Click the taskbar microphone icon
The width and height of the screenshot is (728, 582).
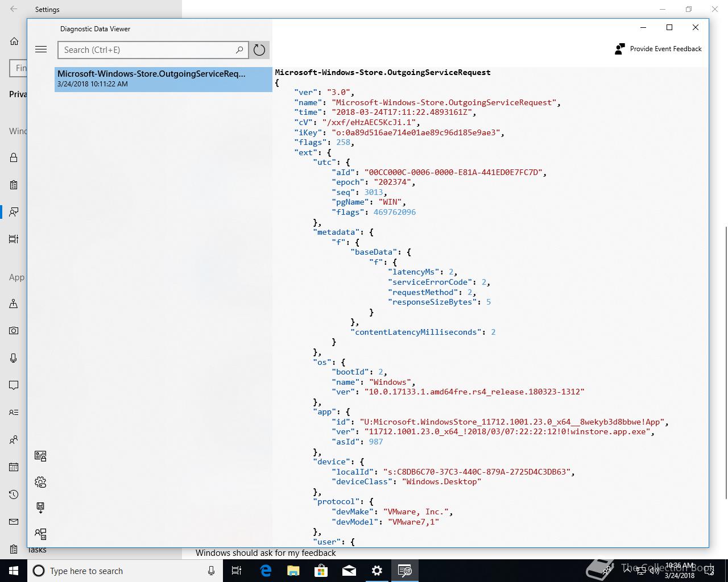point(211,571)
